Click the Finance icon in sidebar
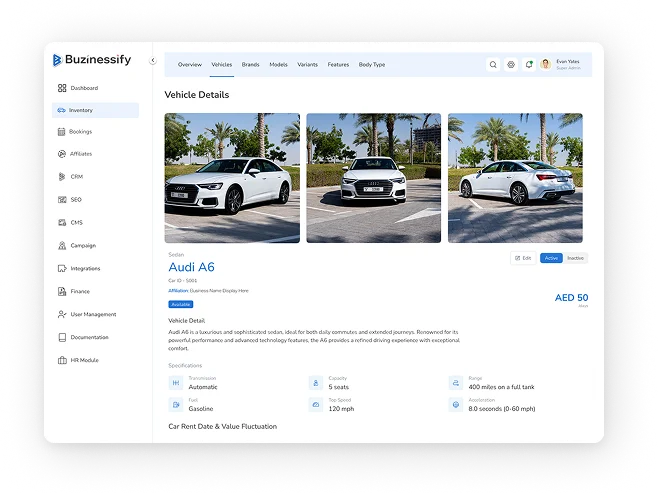The image size is (658, 493). [62, 291]
